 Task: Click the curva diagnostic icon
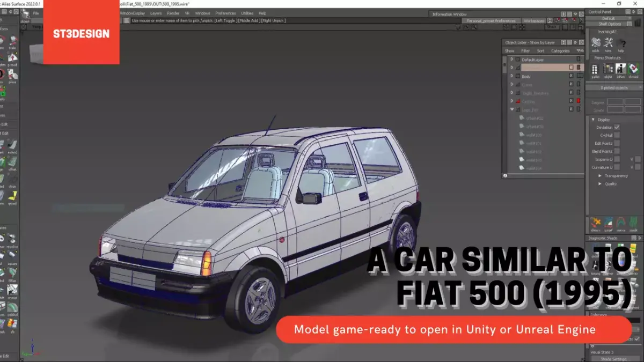tap(621, 224)
